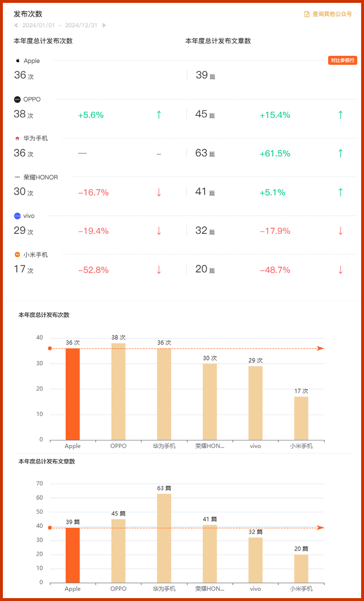Click the vivo 32 篇 bar in article chart
This screenshot has width=364, height=601.
[255, 560]
